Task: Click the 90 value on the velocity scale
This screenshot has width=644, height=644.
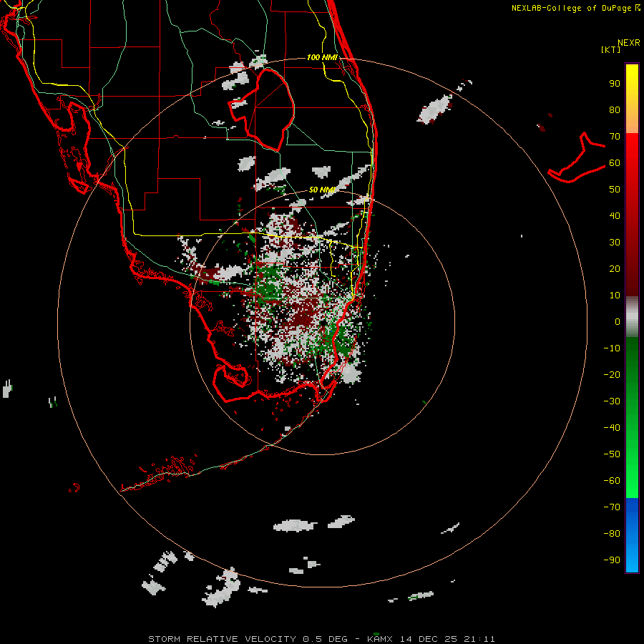Action: [x=615, y=84]
